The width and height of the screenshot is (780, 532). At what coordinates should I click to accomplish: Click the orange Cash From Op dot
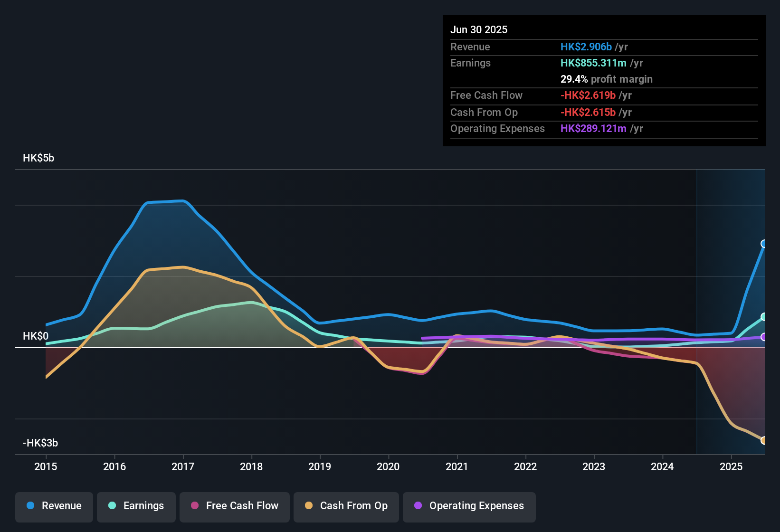point(309,506)
